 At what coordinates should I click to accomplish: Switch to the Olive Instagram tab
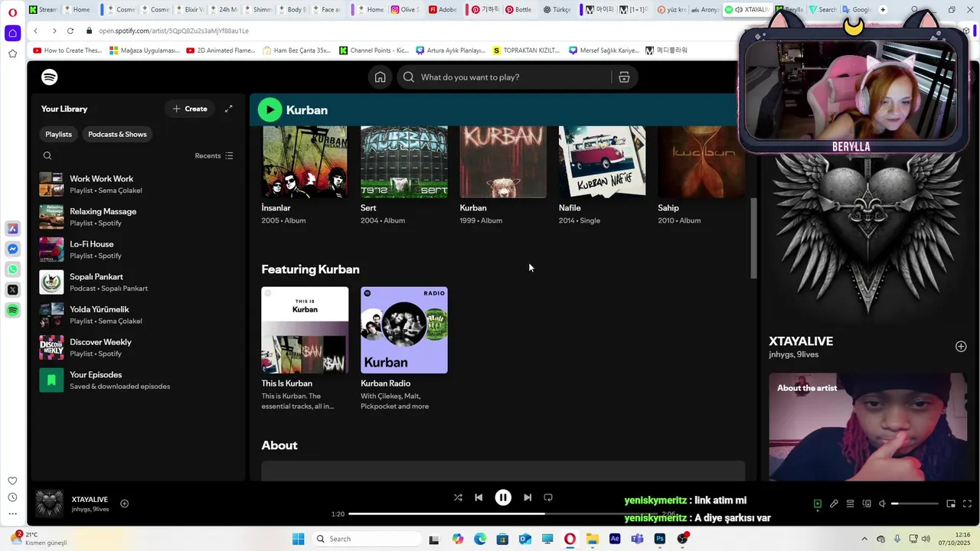click(405, 10)
